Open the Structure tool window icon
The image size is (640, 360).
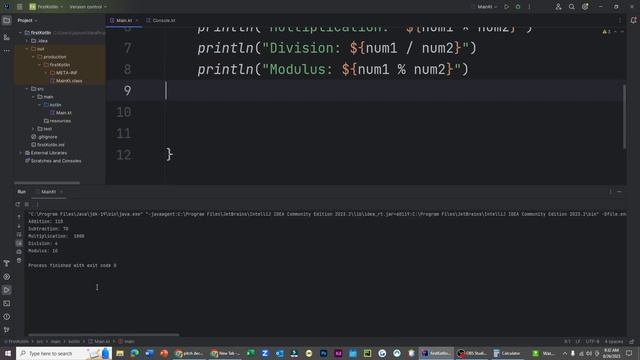pos(7,37)
